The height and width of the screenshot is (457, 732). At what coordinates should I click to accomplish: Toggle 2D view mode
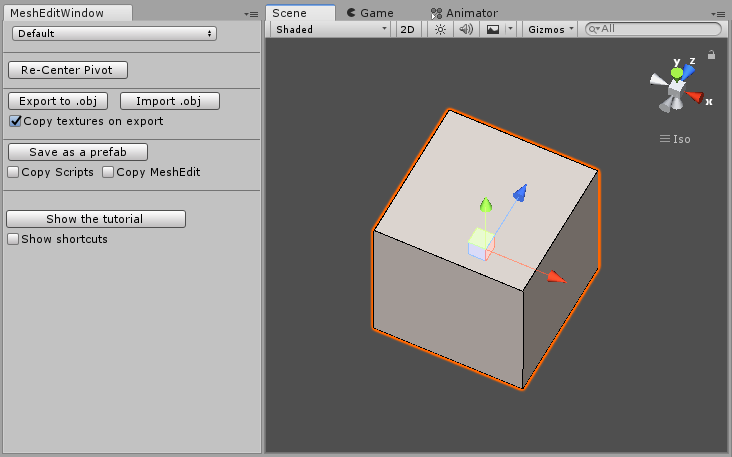408,29
